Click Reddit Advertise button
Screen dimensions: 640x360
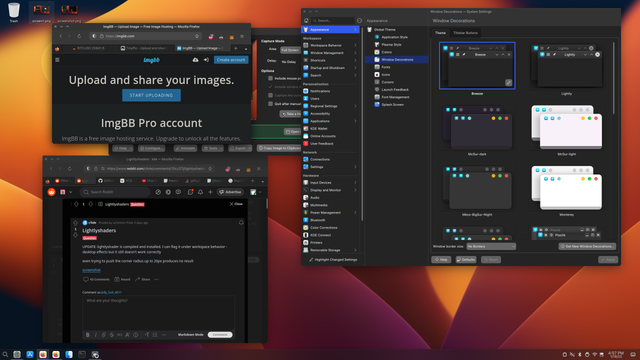point(231,192)
